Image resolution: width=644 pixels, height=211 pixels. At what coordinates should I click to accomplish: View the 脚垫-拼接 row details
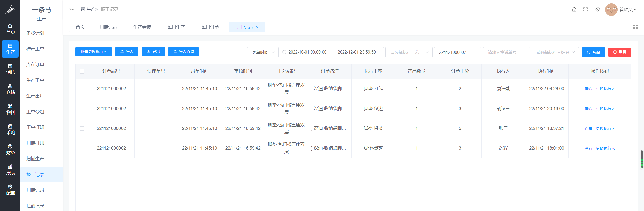pos(588,129)
